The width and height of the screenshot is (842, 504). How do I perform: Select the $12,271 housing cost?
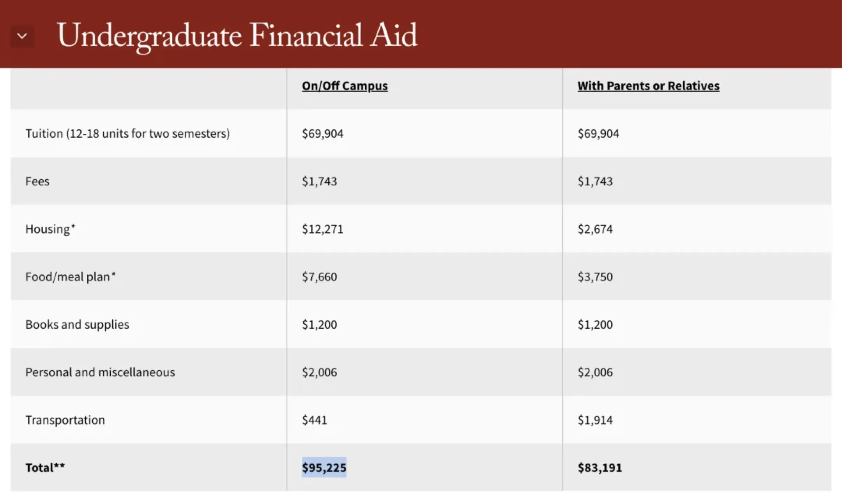tap(322, 229)
